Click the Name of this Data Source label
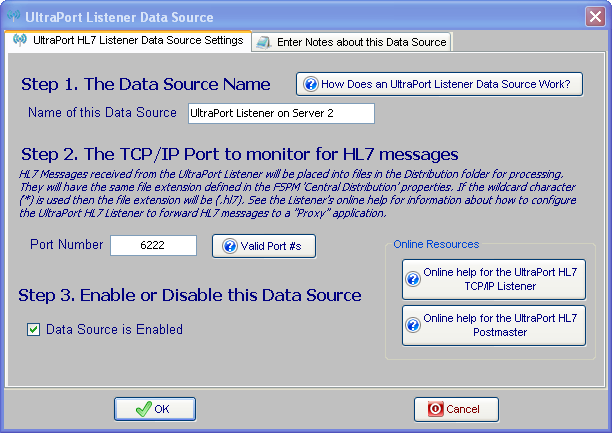Screen dimensions: 612x433 coord(102,112)
